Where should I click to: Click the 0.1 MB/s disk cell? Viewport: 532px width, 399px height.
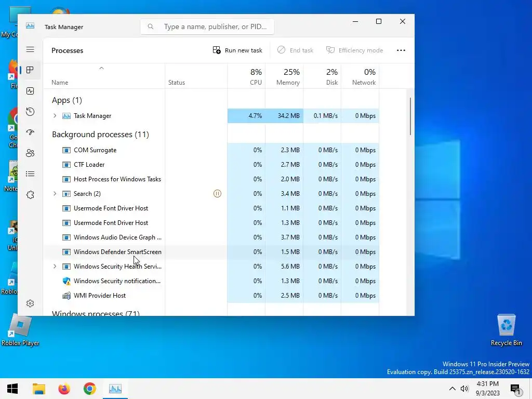[x=322, y=116]
